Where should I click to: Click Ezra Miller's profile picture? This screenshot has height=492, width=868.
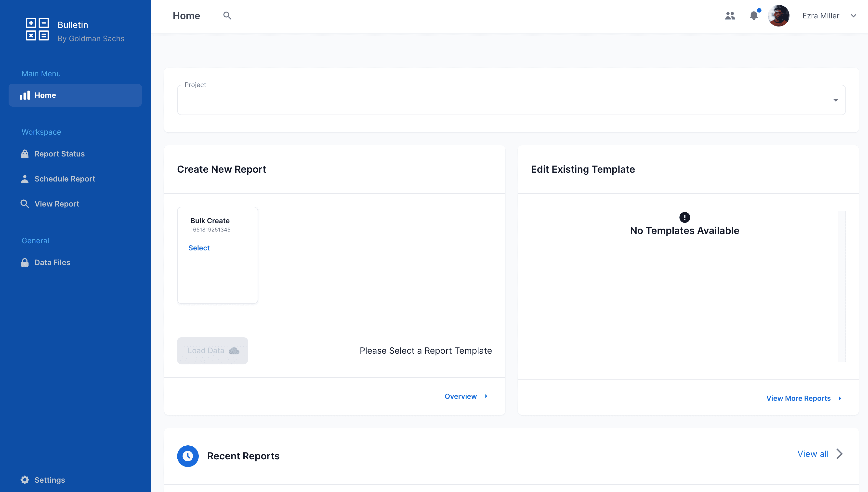(779, 15)
